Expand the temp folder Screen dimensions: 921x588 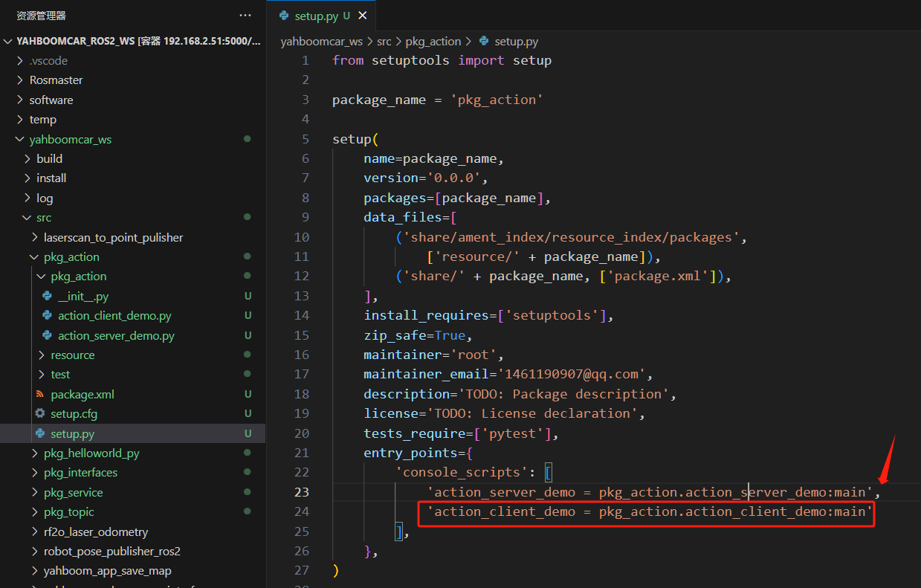(x=132, y=120)
